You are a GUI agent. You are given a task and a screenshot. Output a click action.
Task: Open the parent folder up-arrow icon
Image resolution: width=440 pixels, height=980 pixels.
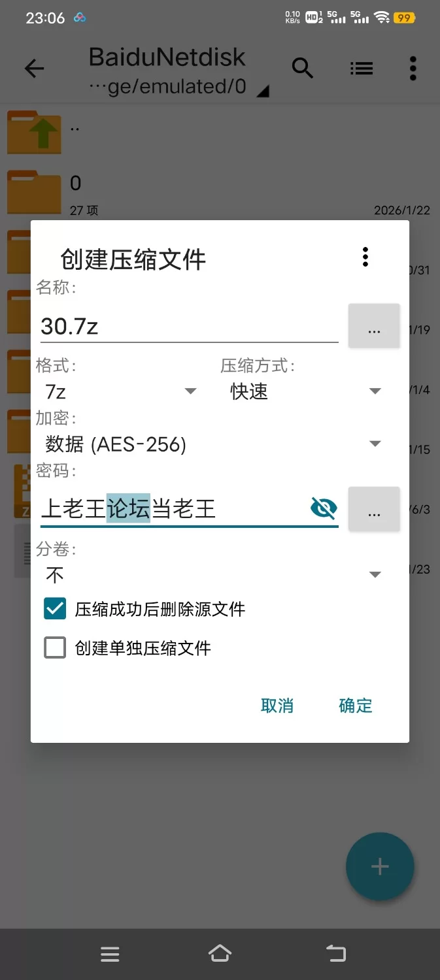point(34,133)
